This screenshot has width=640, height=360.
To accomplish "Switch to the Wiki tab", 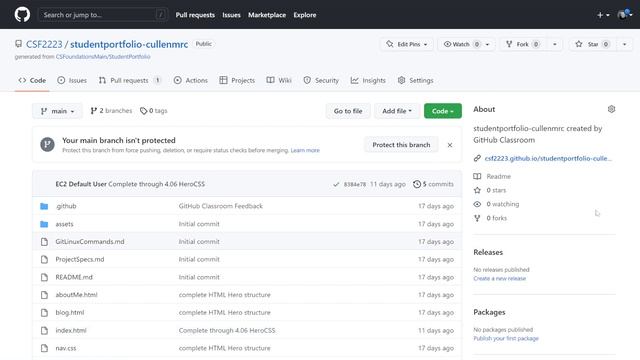I will pos(279,80).
